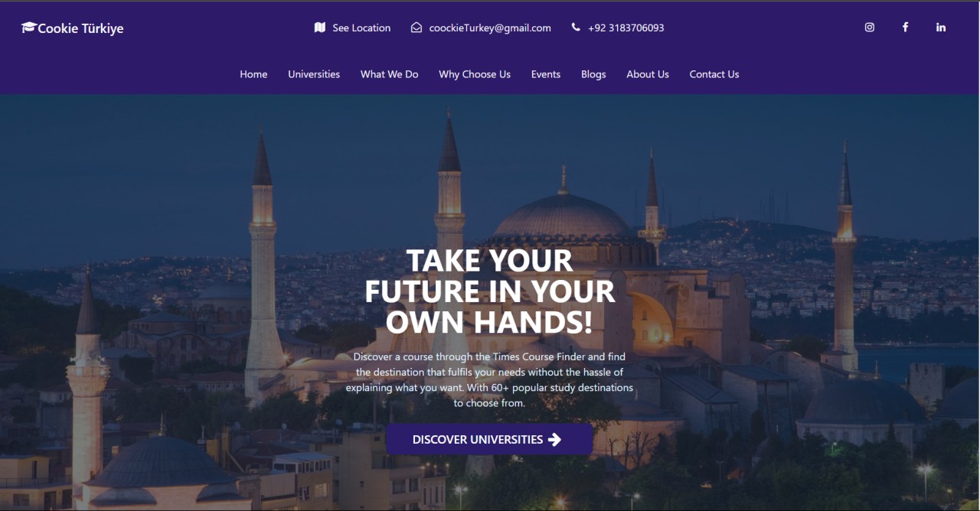Open the Contact Us page
The image size is (980, 511).
(x=714, y=74)
